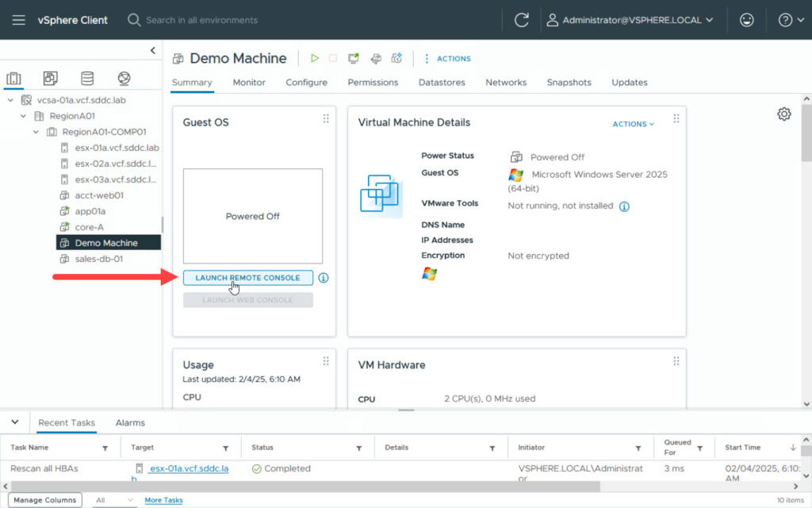
Task: Open the ACTIONS dropdown in Virtual Machine Details
Action: pyautogui.click(x=633, y=124)
